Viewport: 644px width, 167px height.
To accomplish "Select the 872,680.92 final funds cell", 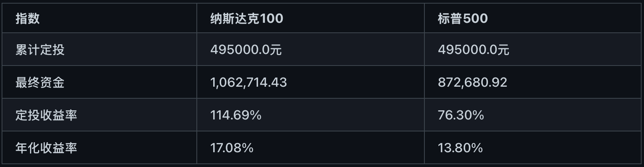I will (x=472, y=83).
